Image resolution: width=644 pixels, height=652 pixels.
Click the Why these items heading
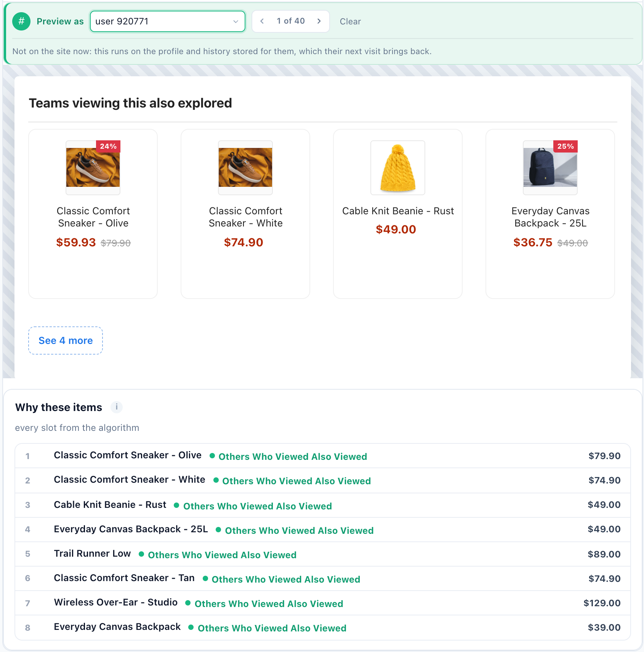[x=59, y=407]
